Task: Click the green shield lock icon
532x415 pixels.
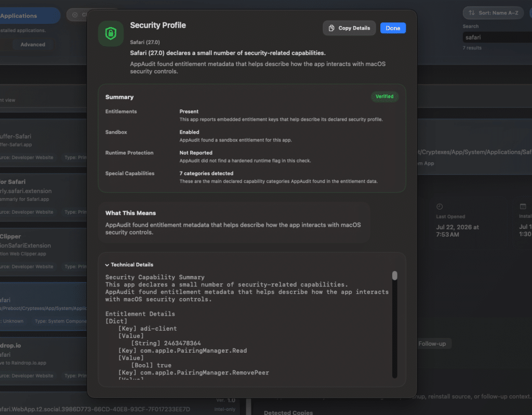Action: pyautogui.click(x=111, y=34)
